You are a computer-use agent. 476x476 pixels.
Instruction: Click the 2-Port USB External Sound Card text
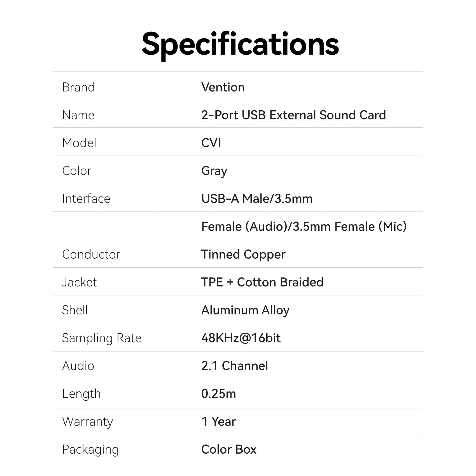293,115
